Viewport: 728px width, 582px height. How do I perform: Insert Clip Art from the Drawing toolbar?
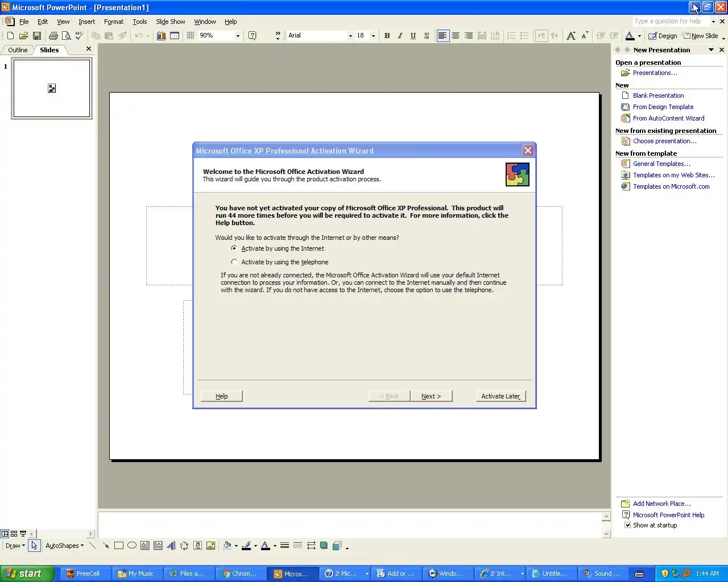pyautogui.click(x=197, y=546)
